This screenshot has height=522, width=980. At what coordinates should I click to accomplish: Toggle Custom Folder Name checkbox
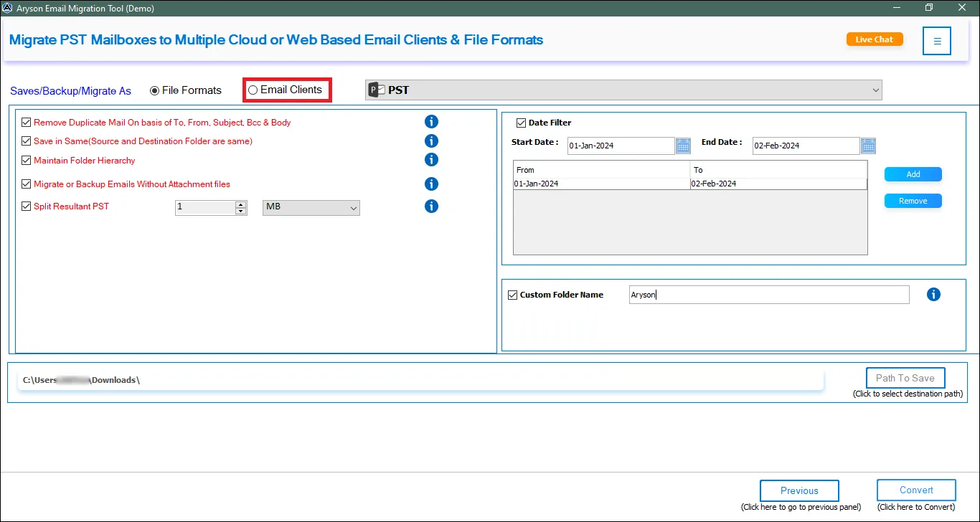(x=512, y=295)
